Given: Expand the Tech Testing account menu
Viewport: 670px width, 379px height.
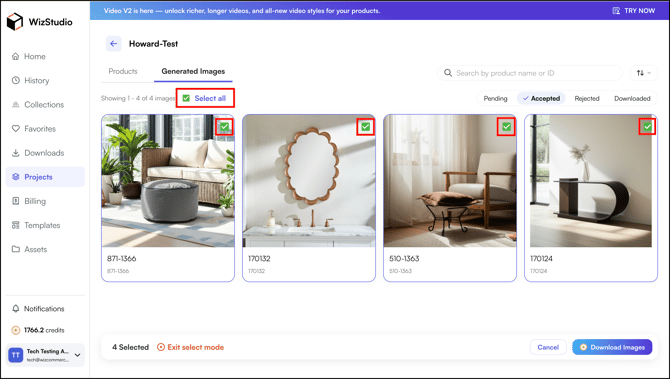Looking at the screenshot, I should pos(78,355).
